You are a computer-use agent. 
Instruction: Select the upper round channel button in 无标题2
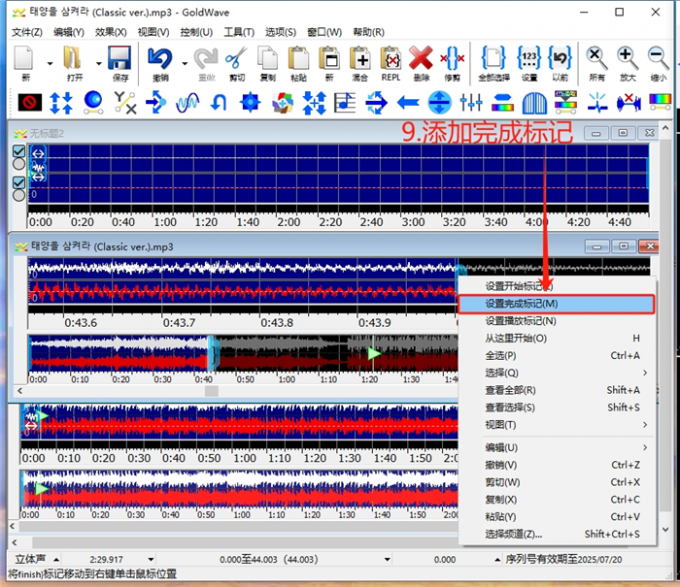(19, 164)
